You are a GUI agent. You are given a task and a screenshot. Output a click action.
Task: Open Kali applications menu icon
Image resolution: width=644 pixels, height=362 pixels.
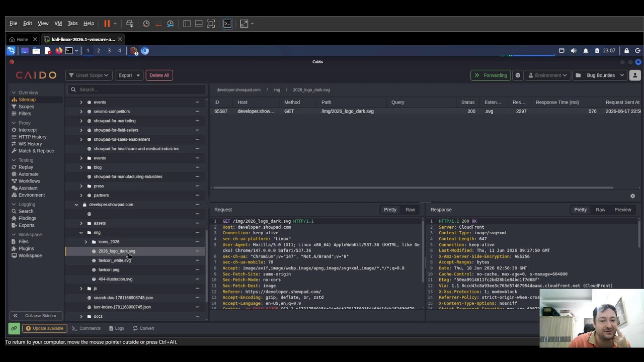click(11, 51)
